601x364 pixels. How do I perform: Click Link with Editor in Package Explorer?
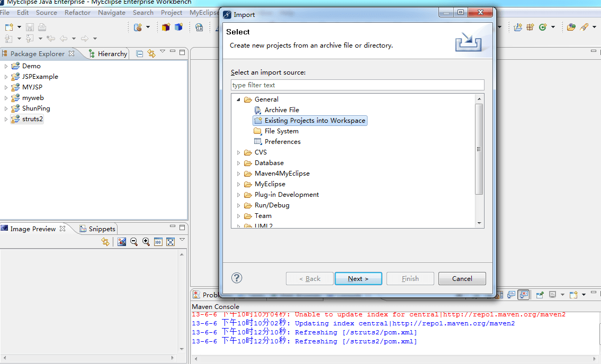tap(151, 53)
